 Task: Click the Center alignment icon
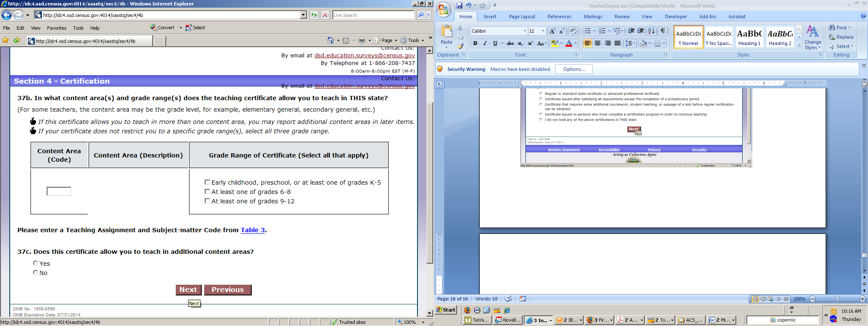tap(598, 43)
